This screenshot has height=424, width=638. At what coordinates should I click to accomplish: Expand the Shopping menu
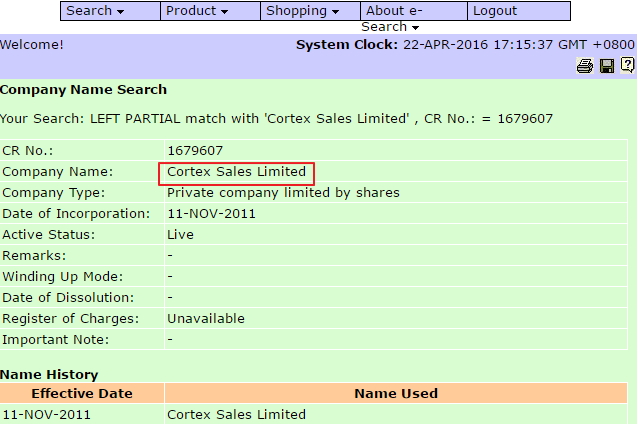(310, 11)
